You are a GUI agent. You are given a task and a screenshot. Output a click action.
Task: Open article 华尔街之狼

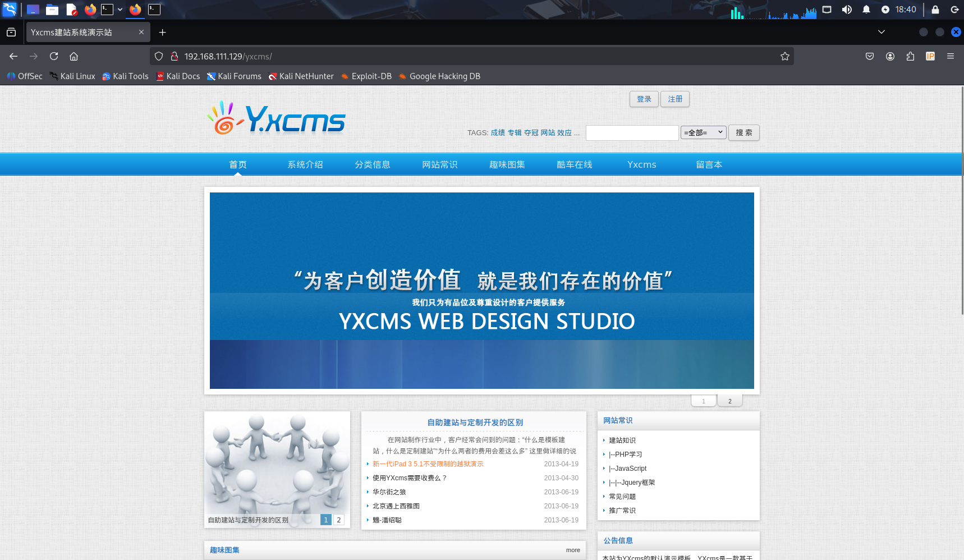(389, 492)
